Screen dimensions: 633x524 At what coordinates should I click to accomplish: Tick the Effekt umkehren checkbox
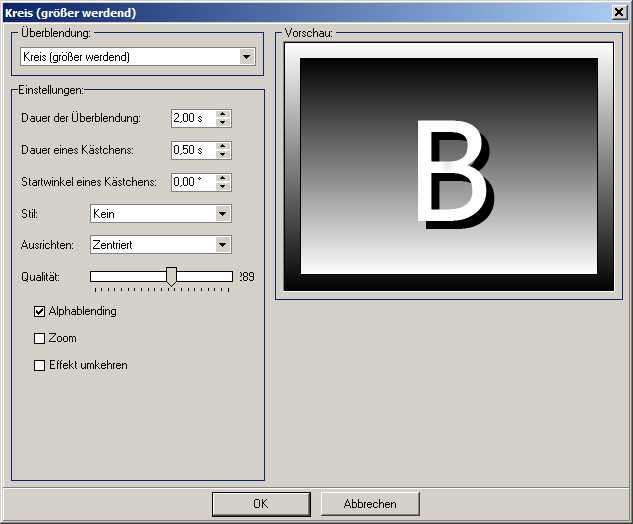tap(40, 366)
